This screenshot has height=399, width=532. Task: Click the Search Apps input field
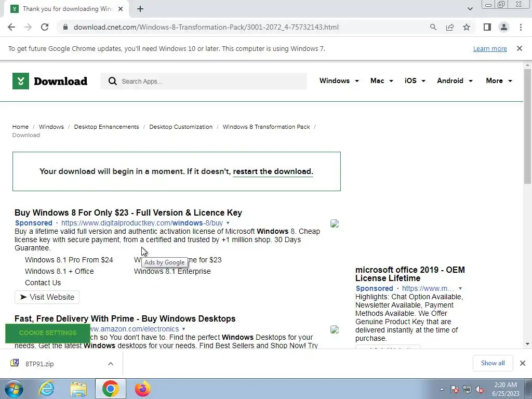[204, 81]
